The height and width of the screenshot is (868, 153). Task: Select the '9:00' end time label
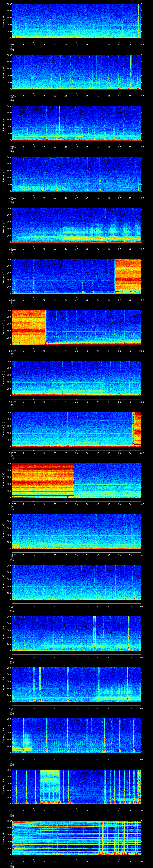pos(141,402)
